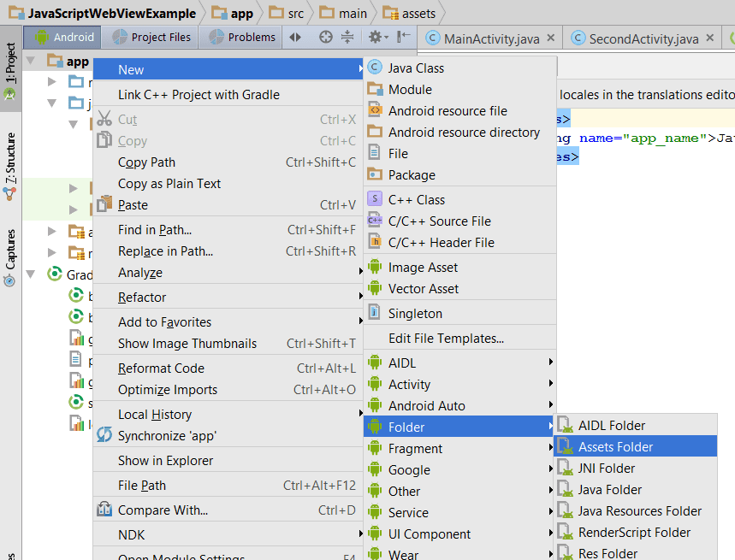The height and width of the screenshot is (560, 735).
Task: Choose Java Resources Folder
Action: (x=636, y=511)
